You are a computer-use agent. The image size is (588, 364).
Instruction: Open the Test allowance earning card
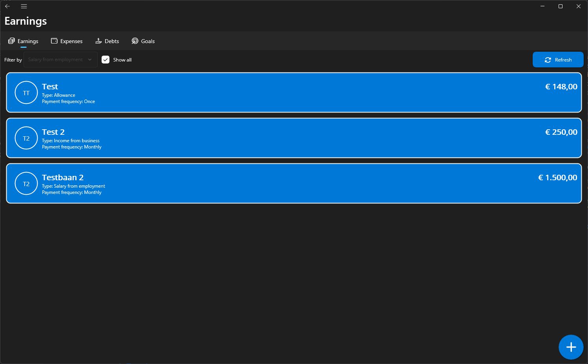[294, 92]
